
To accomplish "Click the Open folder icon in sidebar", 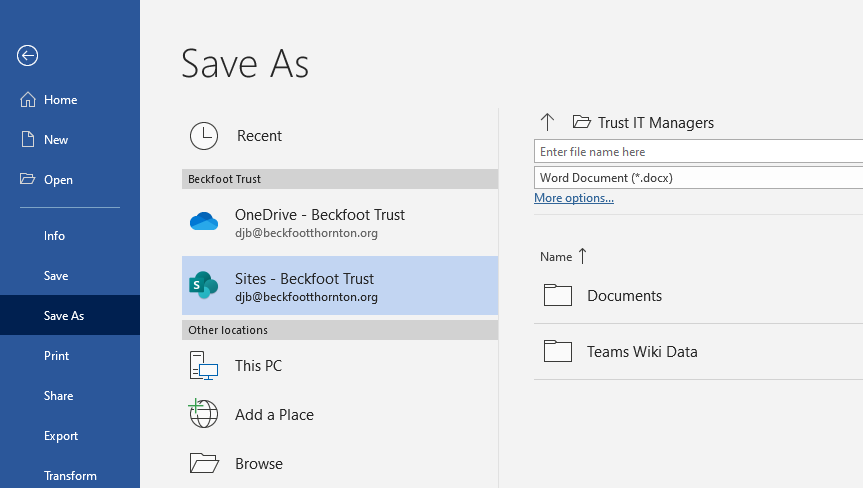I will [x=28, y=179].
